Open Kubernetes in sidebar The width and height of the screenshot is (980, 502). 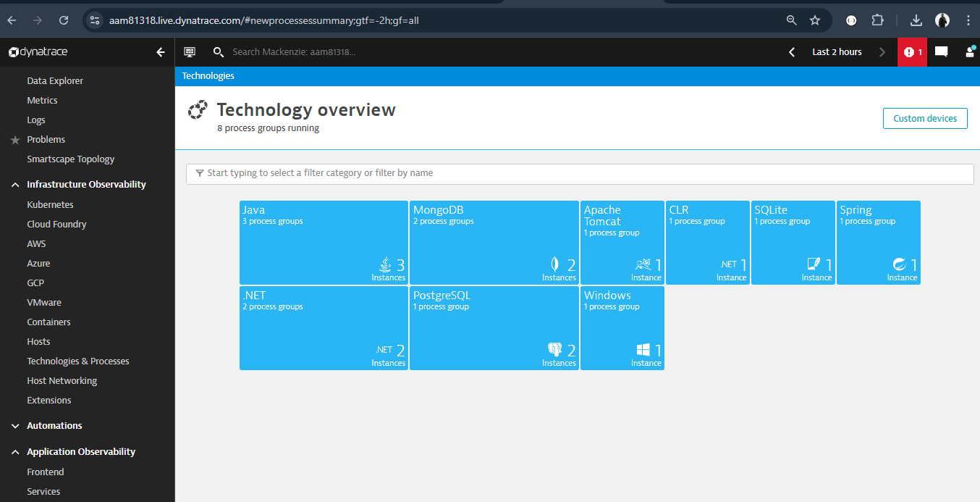[50, 205]
